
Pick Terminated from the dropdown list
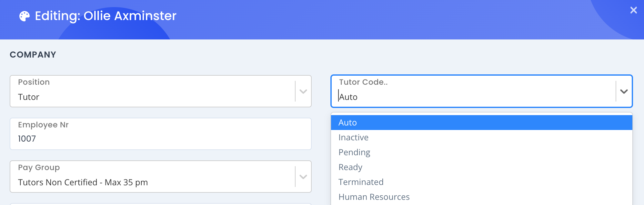(x=481, y=182)
